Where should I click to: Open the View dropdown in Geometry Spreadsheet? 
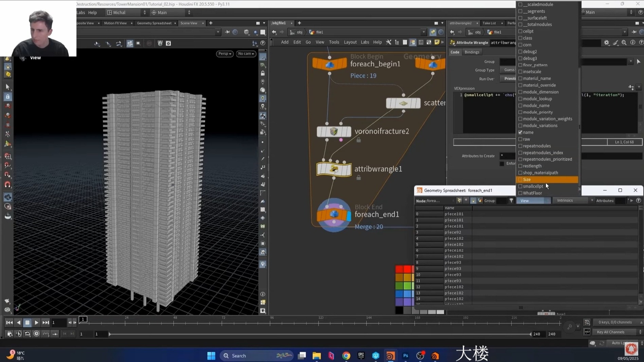pyautogui.click(x=534, y=201)
